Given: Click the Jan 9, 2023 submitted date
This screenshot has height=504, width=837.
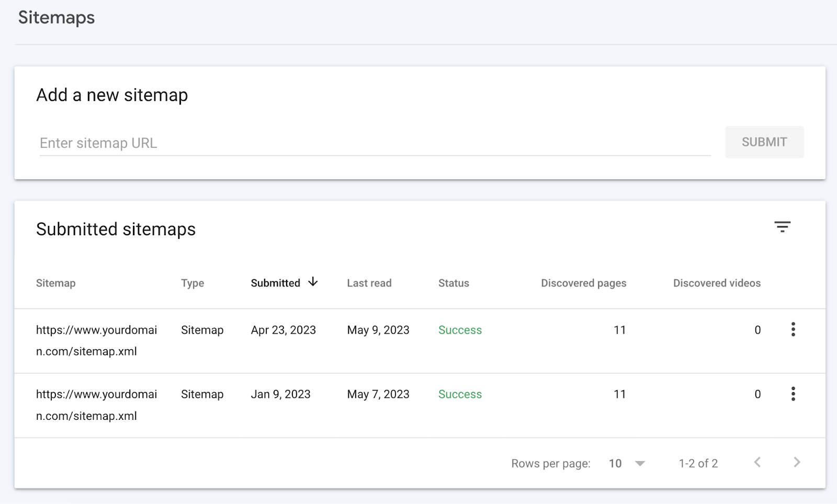Looking at the screenshot, I should pos(280,394).
